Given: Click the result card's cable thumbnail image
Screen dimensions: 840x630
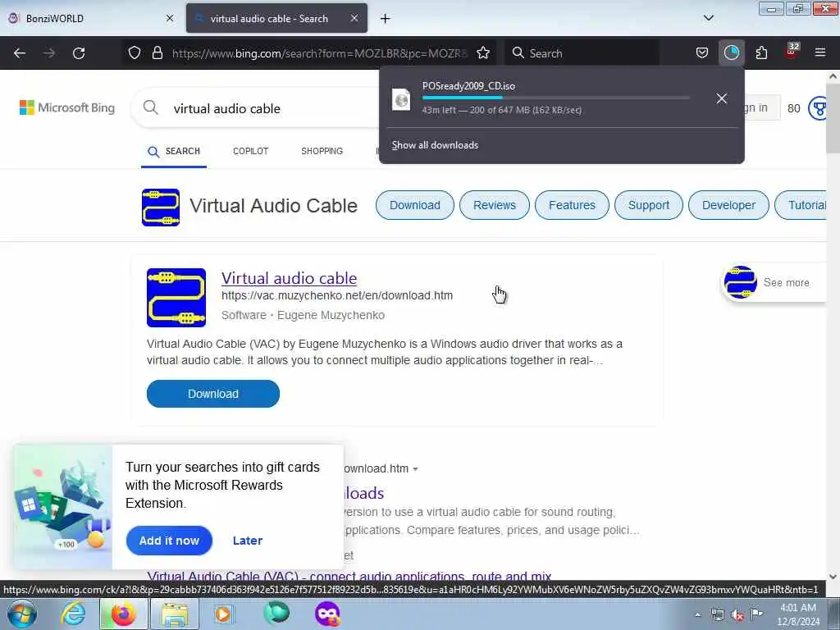Looking at the screenshot, I should (176, 297).
